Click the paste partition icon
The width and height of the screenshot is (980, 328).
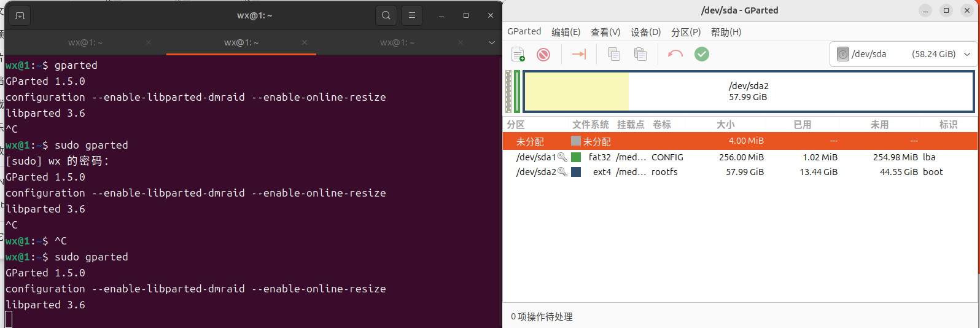(640, 54)
